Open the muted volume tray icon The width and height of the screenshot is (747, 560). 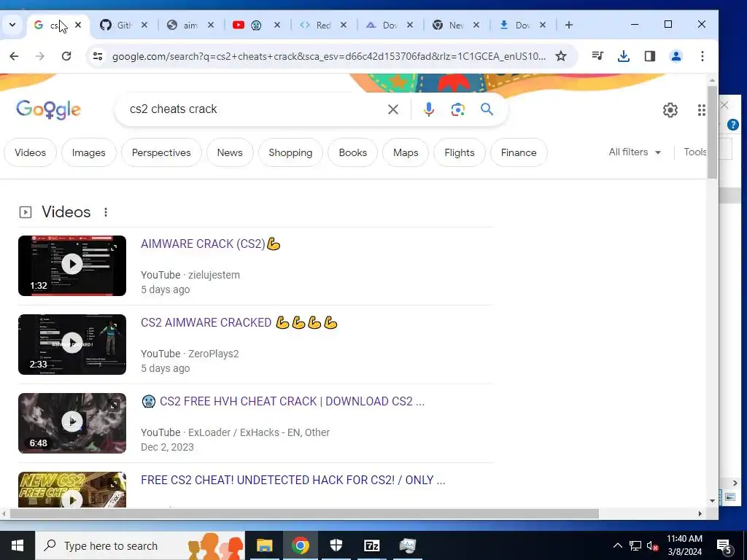(652, 545)
